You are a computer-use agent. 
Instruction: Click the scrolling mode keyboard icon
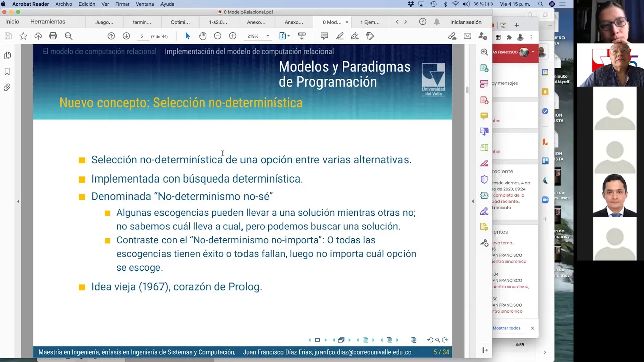(x=302, y=36)
